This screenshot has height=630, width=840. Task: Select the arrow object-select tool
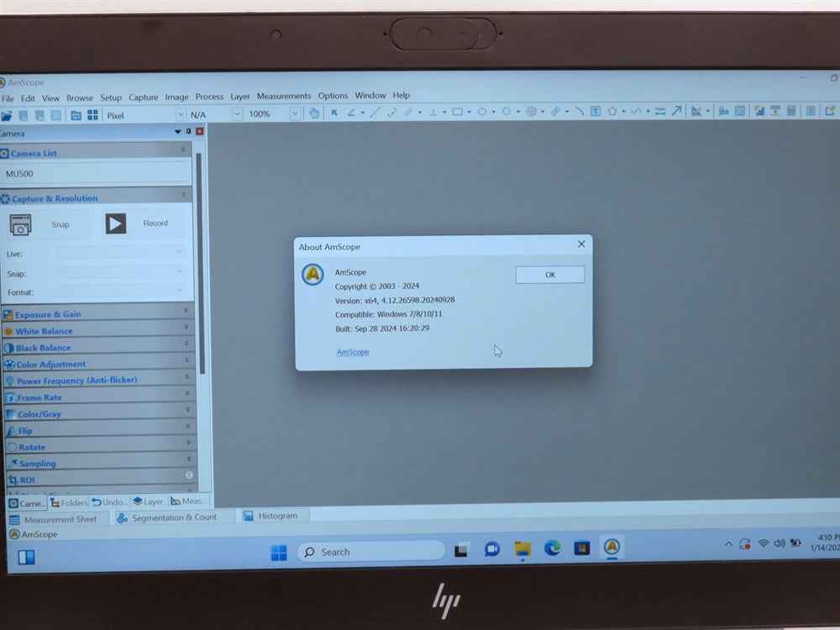click(x=334, y=113)
